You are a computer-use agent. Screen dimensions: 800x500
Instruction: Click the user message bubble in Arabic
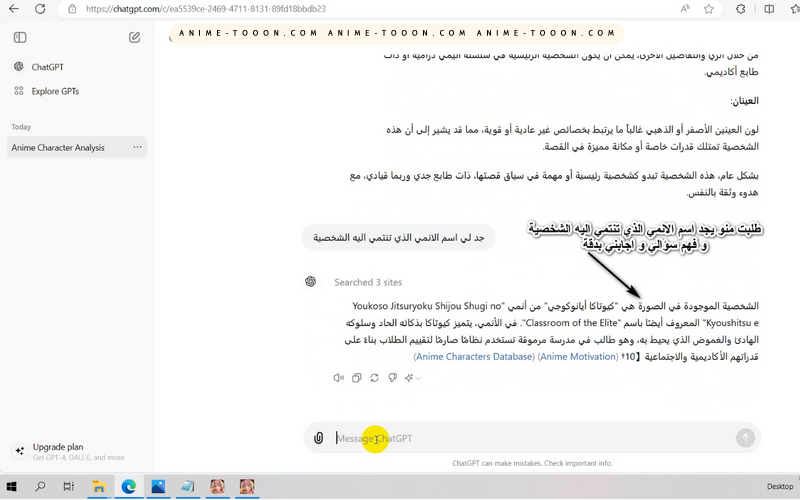click(x=398, y=238)
